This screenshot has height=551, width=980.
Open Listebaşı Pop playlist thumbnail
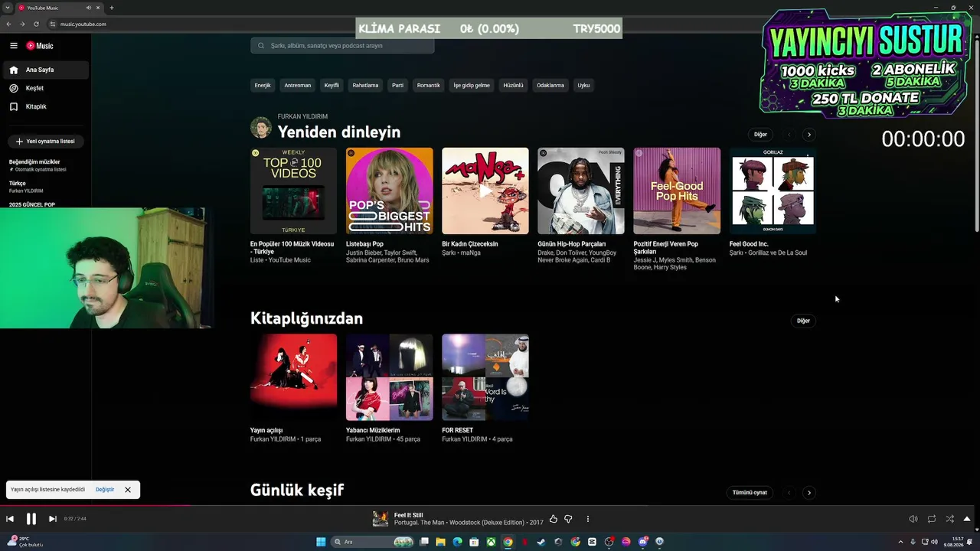(x=389, y=191)
